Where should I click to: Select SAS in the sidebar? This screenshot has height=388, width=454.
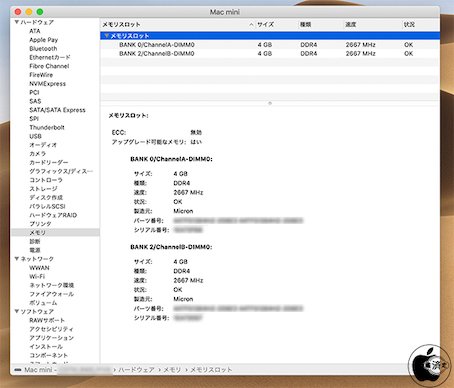click(x=35, y=101)
